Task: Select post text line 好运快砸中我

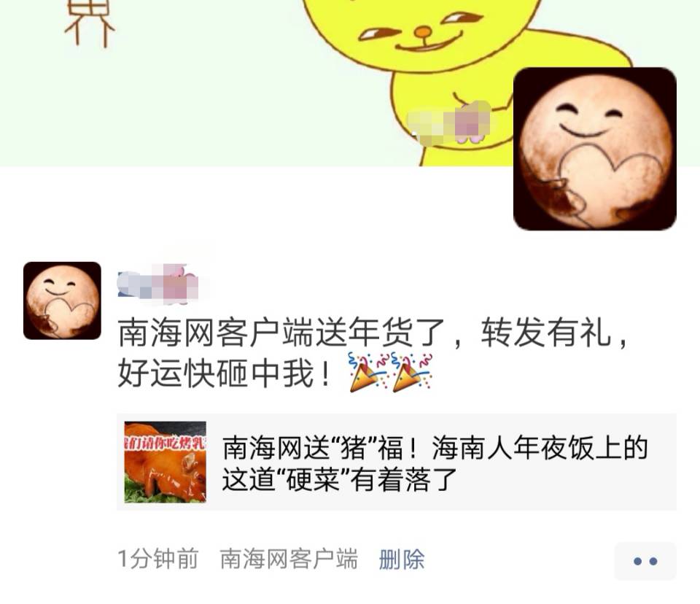Action: [x=225, y=373]
